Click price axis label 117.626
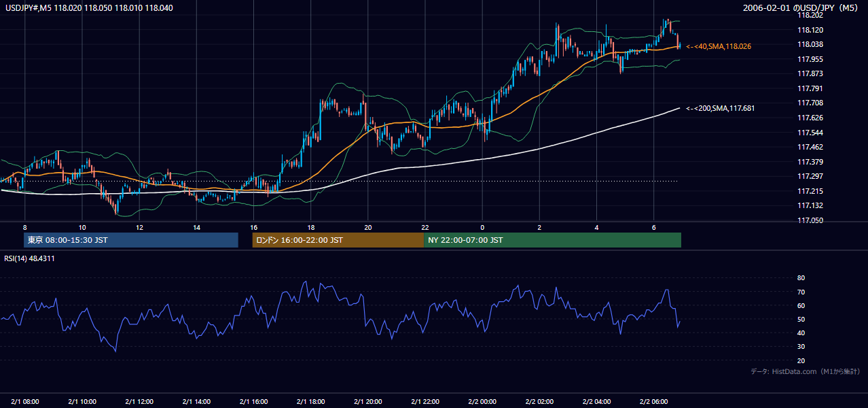868x408 pixels. 811,118
